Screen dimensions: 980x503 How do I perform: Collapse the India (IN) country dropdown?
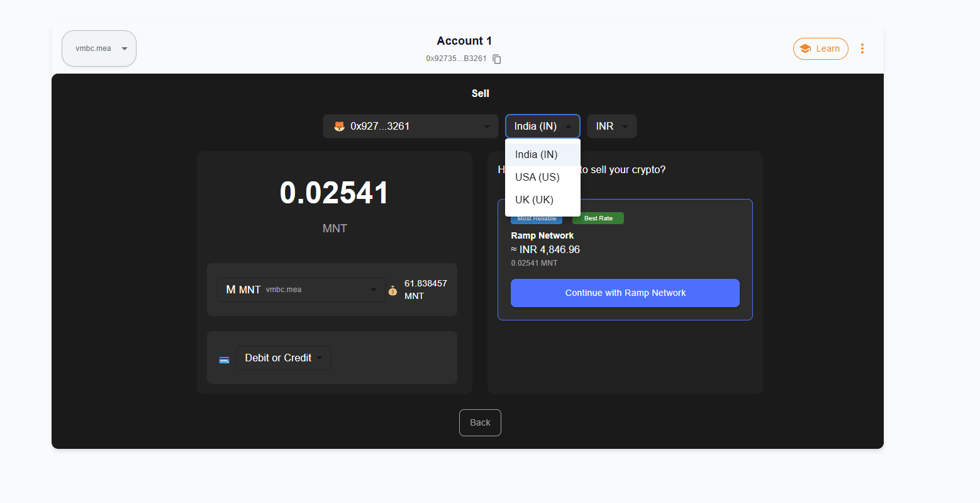[543, 126]
